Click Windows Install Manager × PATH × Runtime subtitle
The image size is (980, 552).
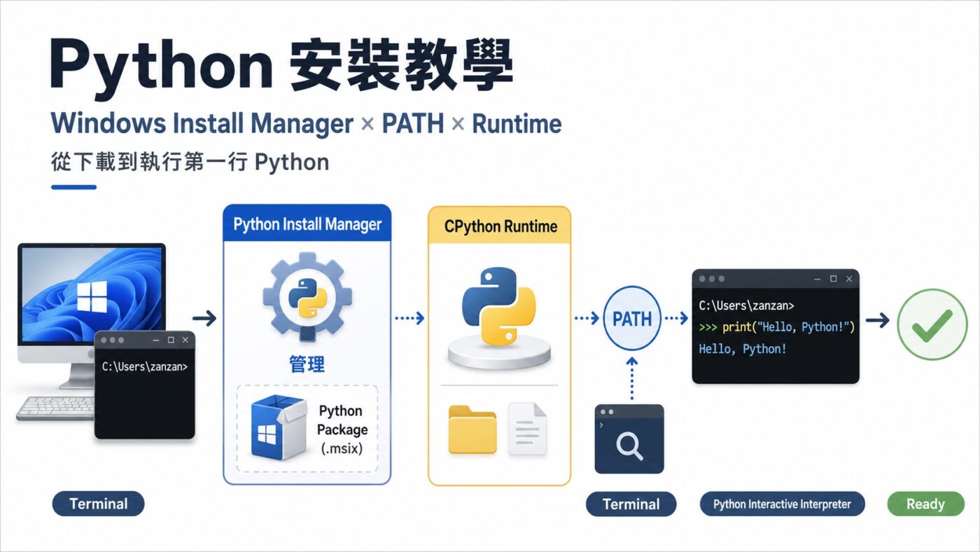[x=307, y=124]
